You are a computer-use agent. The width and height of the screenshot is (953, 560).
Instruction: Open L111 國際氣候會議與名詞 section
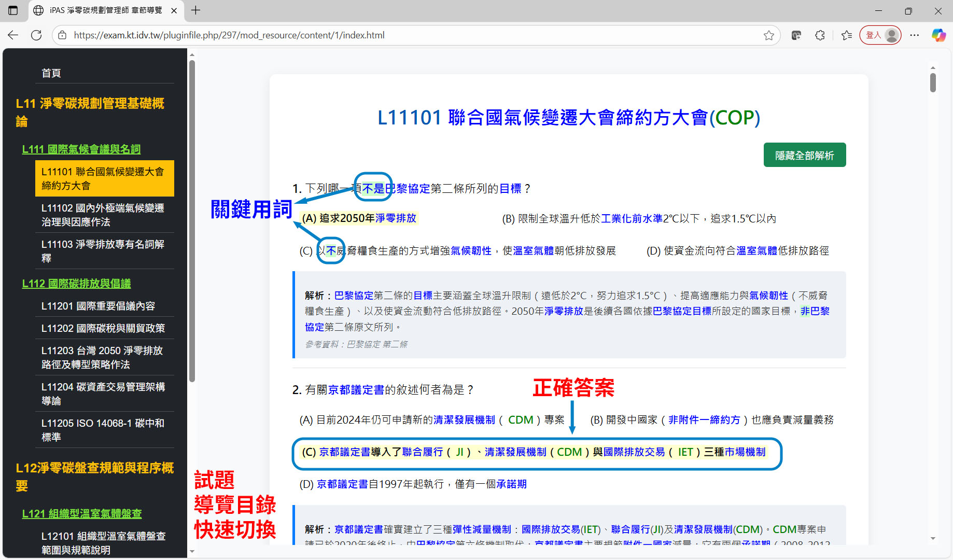coord(81,149)
